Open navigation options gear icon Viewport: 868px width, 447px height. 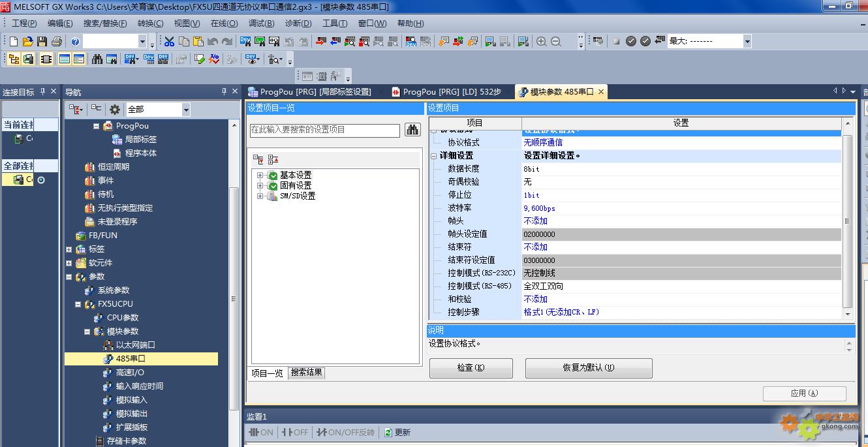click(x=115, y=110)
